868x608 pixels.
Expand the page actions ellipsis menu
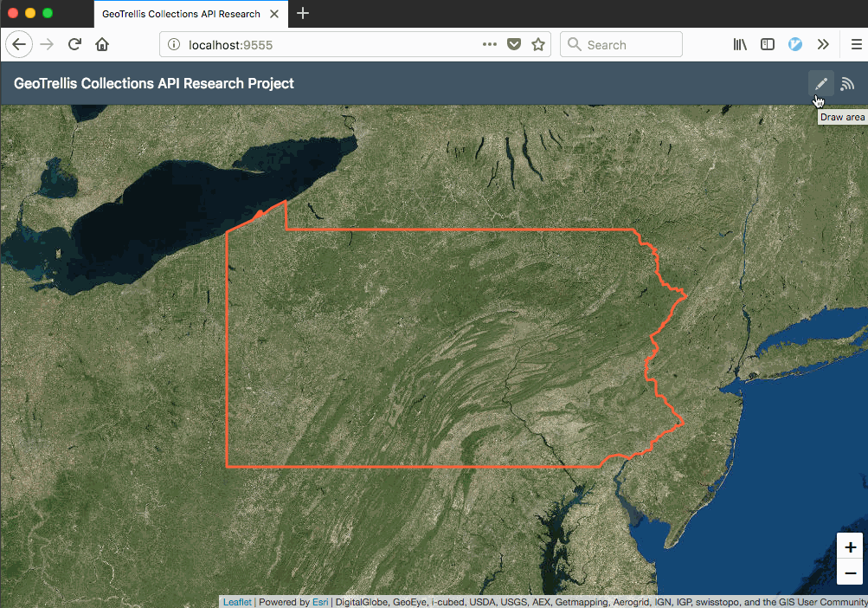(489, 44)
